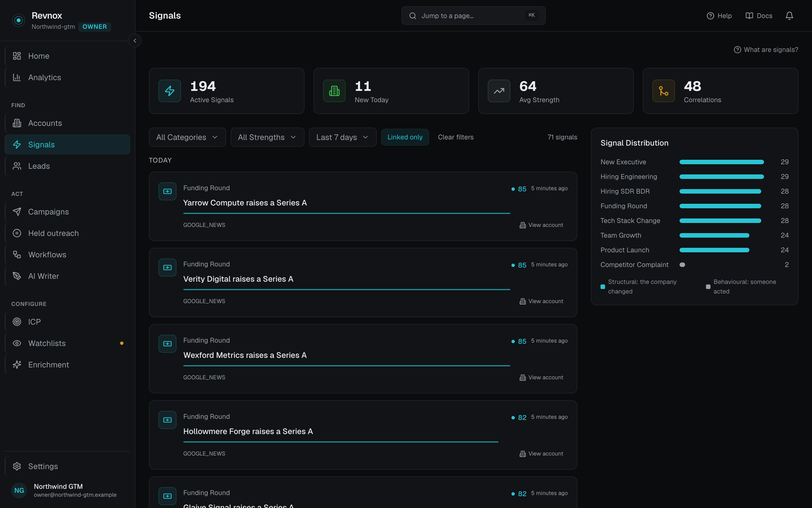Click the Hiring Engineering distribution bar
812x508 pixels.
(722, 177)
